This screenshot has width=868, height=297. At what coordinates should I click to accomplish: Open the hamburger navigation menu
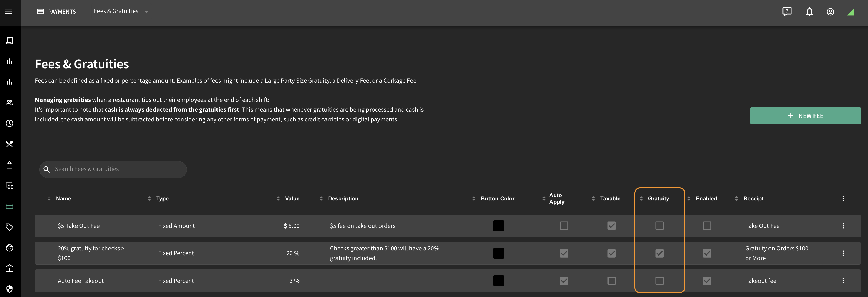(9, 12)
